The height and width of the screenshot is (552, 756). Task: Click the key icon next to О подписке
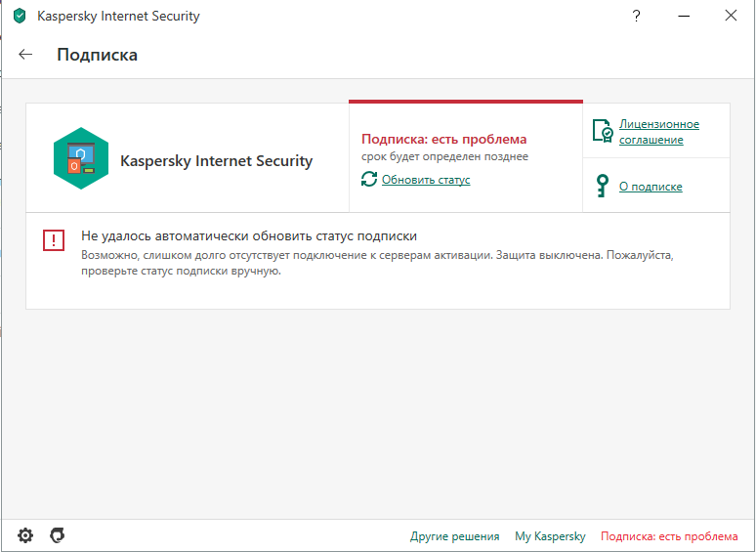click(602, 186)
